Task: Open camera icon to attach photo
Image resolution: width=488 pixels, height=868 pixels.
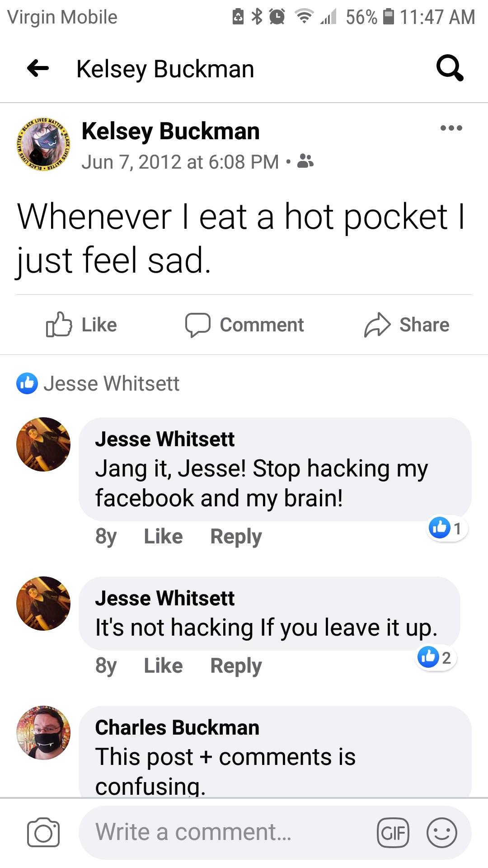Action: (43, 832)
